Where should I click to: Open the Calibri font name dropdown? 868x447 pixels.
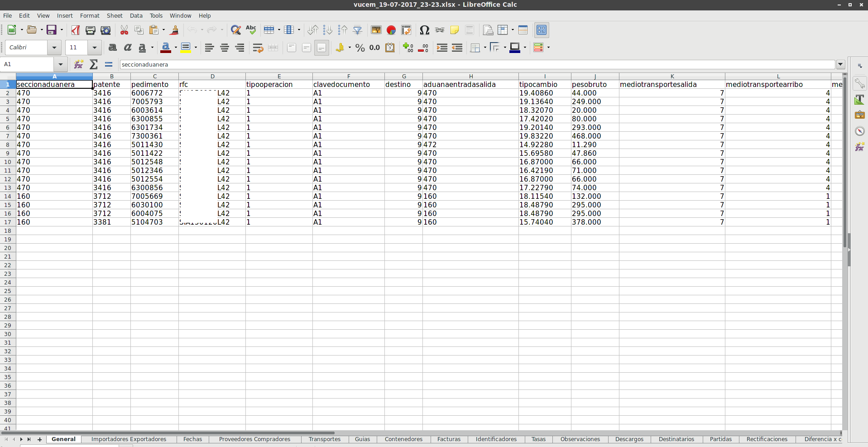click(54, 48)
